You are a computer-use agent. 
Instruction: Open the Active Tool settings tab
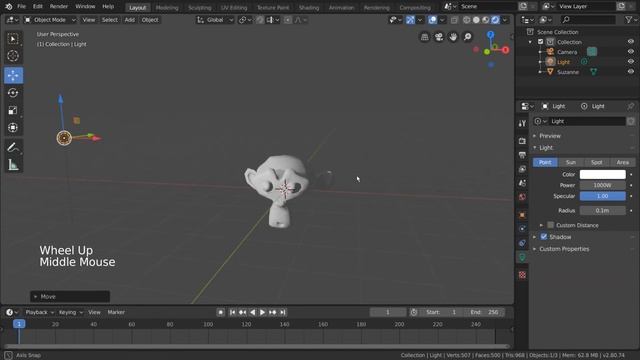(522, 123)
